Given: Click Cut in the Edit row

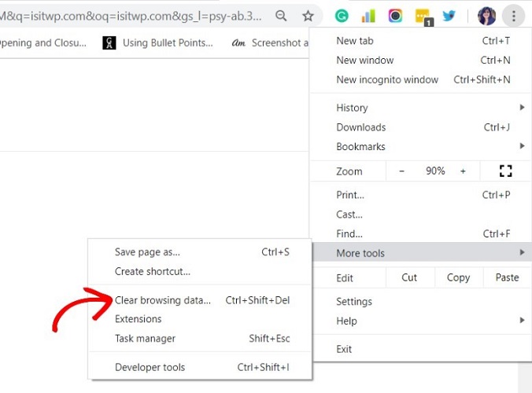Looking at the screenshot, I should pyautogui.click(x=409, y=277).
